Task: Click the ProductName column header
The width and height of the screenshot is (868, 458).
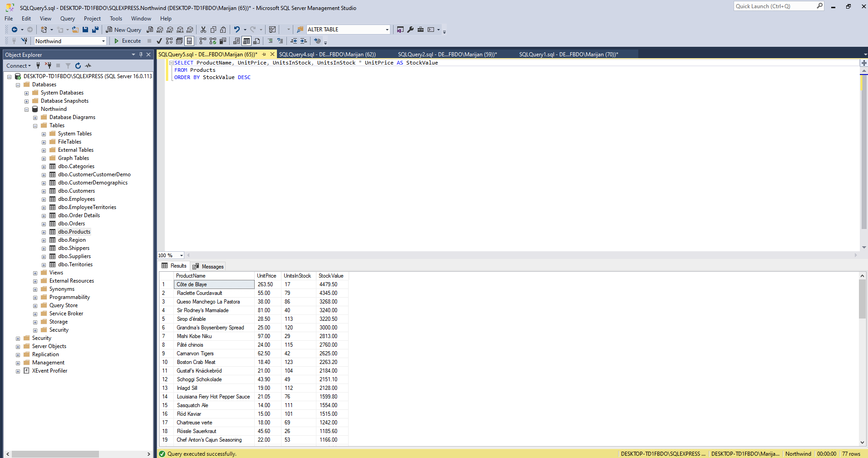Action: tap(214, 276)
